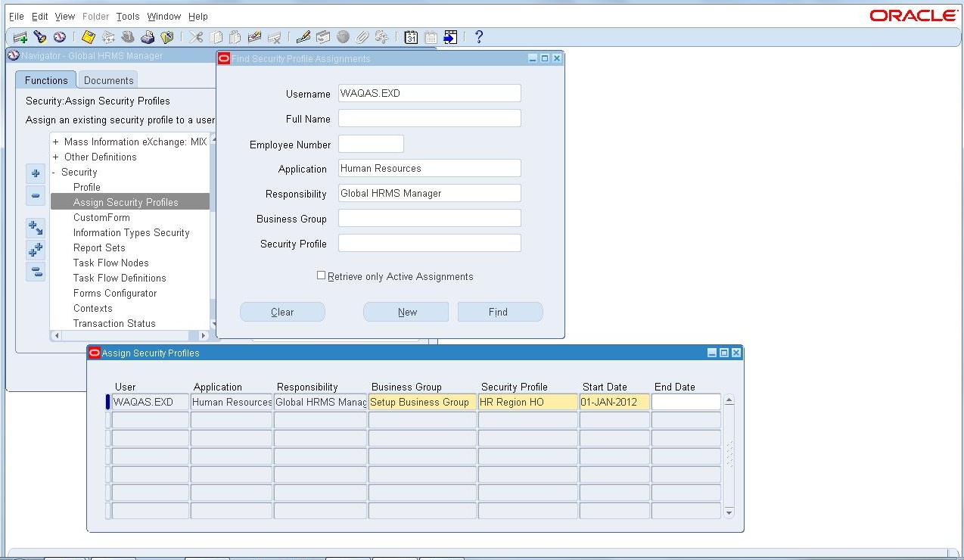This screenshot has height=560, width=964.
Task: Click the Business Group field in Find window
Action: coord(429,218)
